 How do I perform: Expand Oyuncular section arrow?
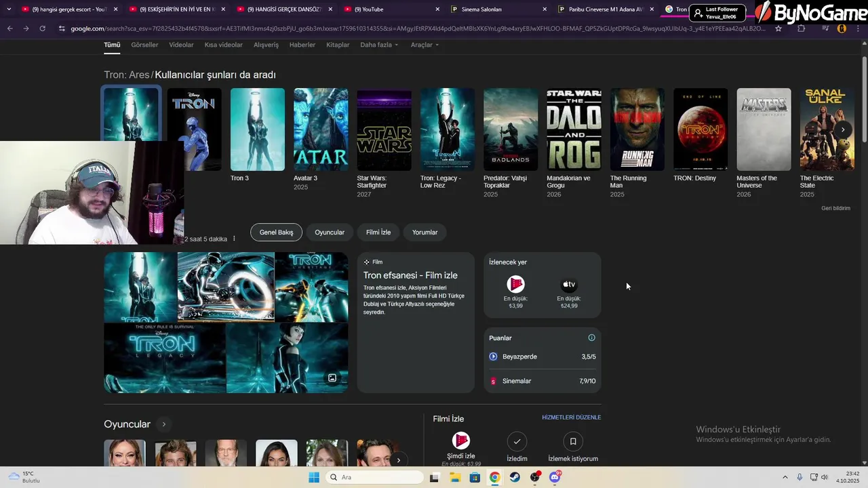[x=163, y=424]
